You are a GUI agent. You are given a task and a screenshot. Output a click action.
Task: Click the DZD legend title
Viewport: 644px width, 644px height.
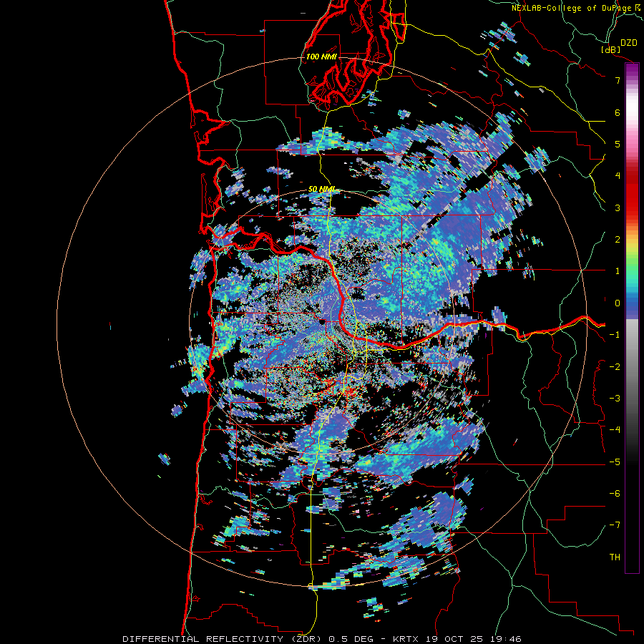(629, 43)
